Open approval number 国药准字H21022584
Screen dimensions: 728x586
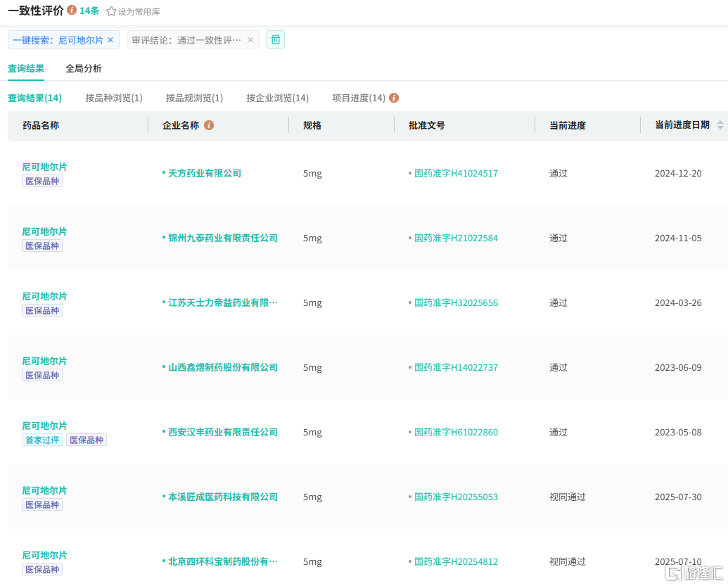456,238
